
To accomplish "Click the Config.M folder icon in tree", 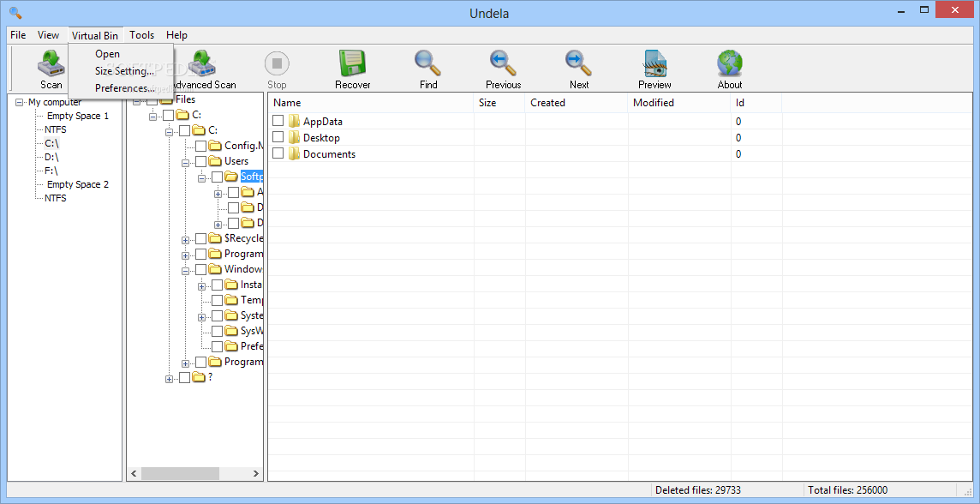I will pos(215,146).
